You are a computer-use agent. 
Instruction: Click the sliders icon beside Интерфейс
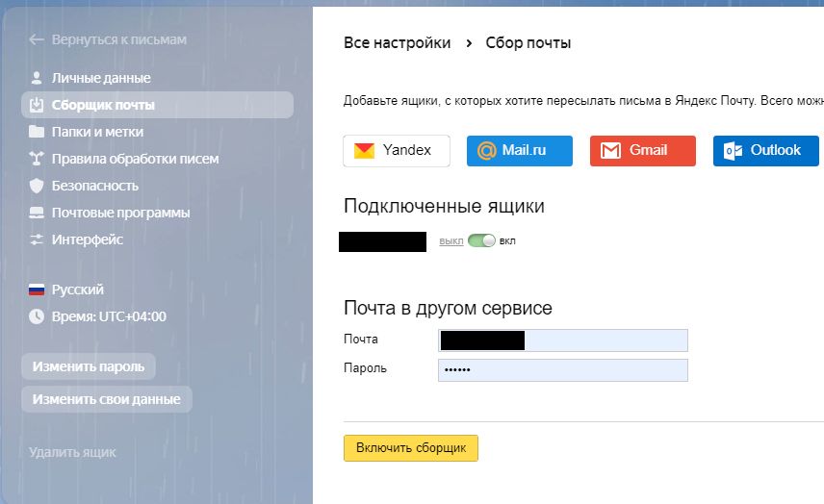[x=37, y=239]
